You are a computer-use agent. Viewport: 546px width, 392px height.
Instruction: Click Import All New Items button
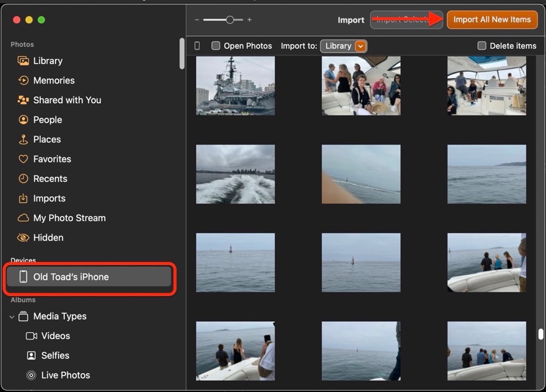click(492, 20)
